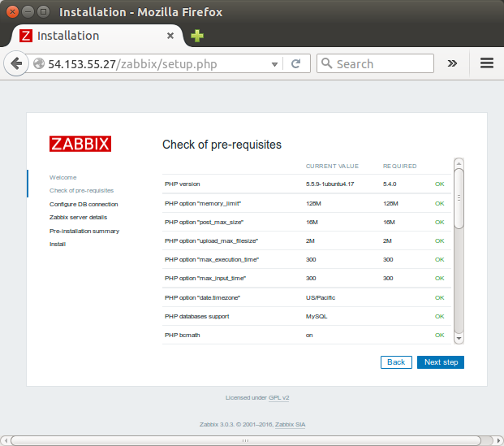Close the Firefox window
Image resolution: width=504 pixels, height=446 pixels.
(12, 12)
